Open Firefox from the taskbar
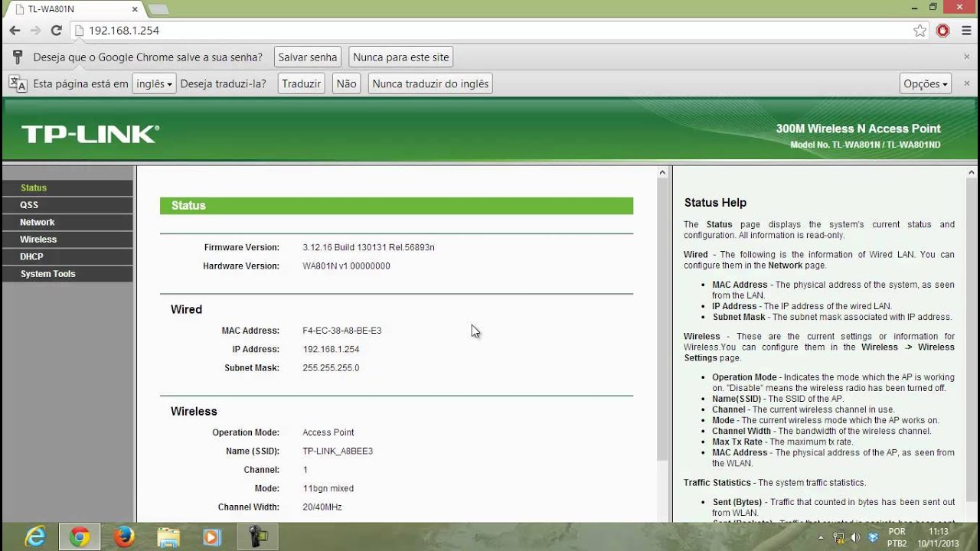 124,536
